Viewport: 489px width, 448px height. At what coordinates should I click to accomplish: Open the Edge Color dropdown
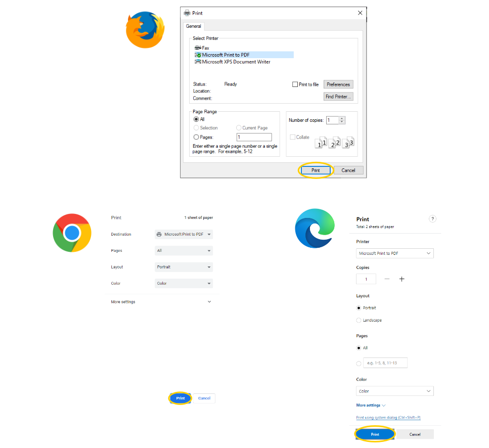(395, 391)
